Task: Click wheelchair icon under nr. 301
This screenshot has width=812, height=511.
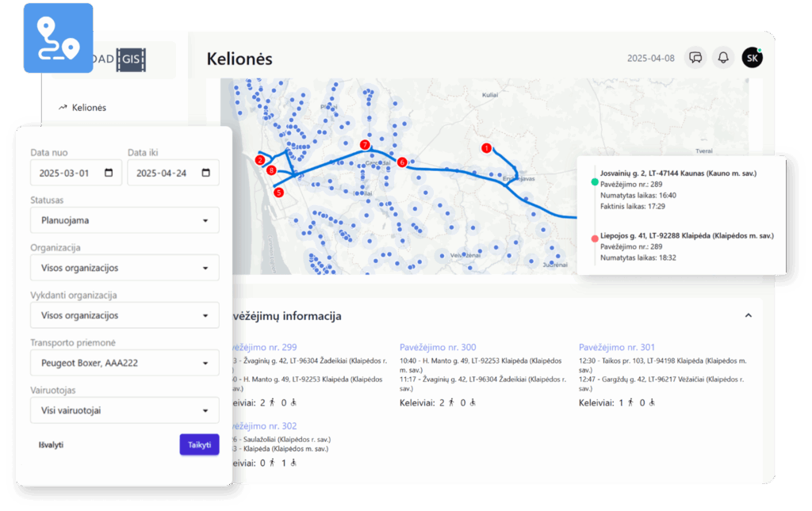Action: pos(652,402)
